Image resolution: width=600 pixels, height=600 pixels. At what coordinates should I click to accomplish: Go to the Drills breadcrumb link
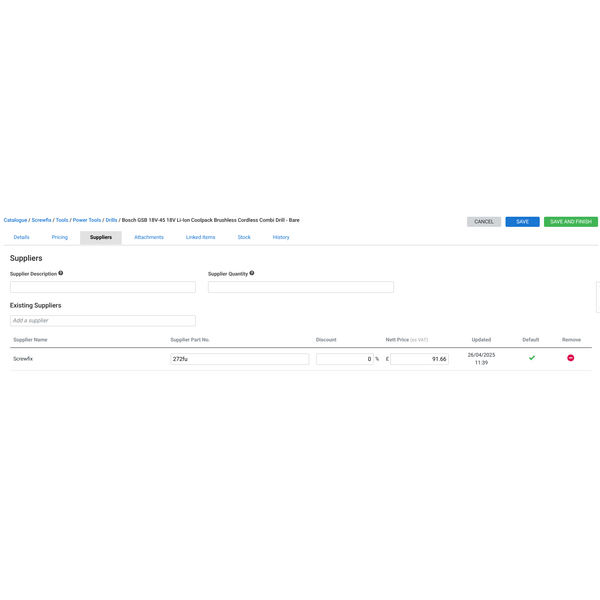coord(111,220)
